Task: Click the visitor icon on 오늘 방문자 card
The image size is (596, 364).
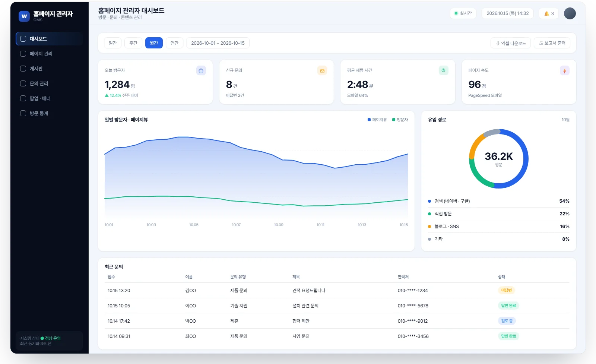Action: pos(201,70)
